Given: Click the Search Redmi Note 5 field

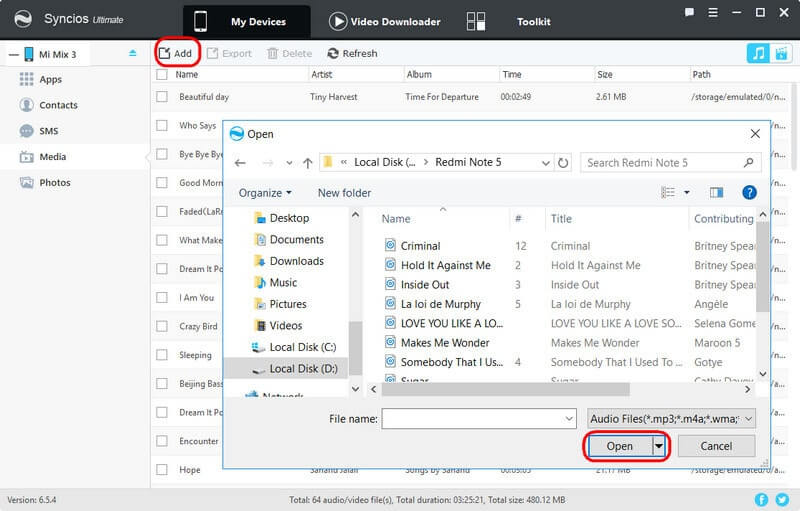Looking at the screenshot, I should click(x=670, y=163).
